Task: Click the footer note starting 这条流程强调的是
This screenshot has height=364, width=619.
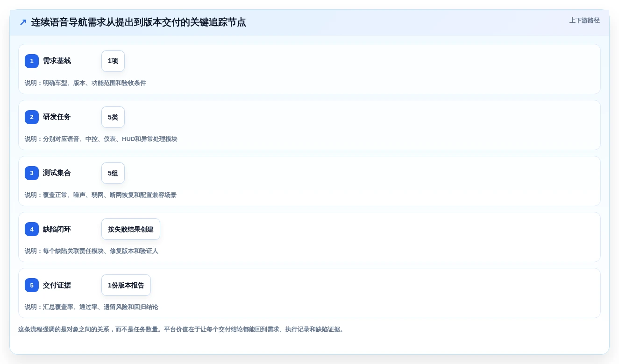Action: [182, 329]
